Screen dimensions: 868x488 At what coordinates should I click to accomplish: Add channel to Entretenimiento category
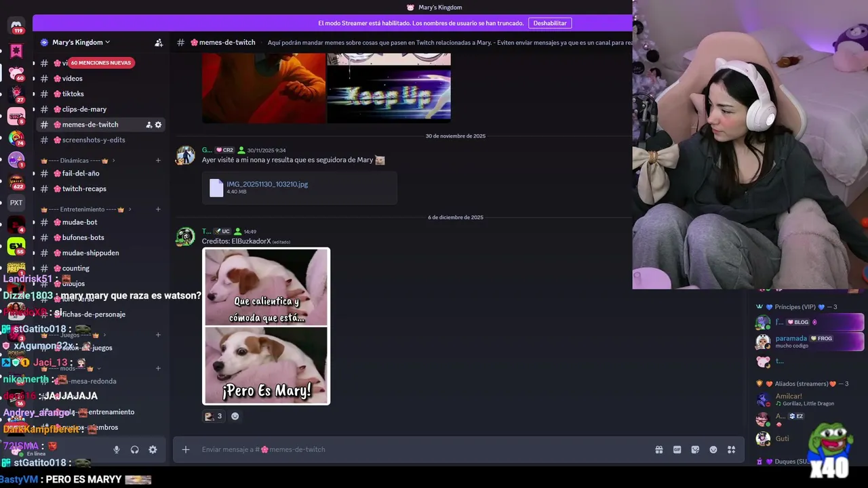[x=158, y=209]
